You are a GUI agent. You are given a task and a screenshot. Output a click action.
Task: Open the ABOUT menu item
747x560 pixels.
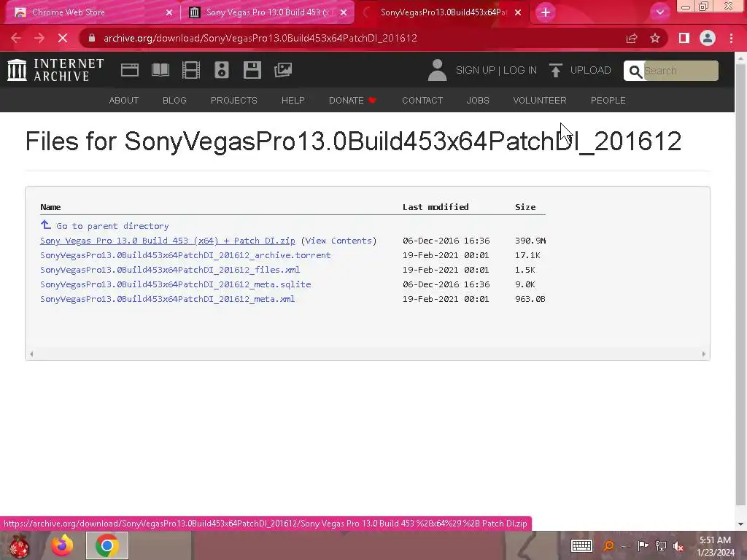[x=124, y=101]
